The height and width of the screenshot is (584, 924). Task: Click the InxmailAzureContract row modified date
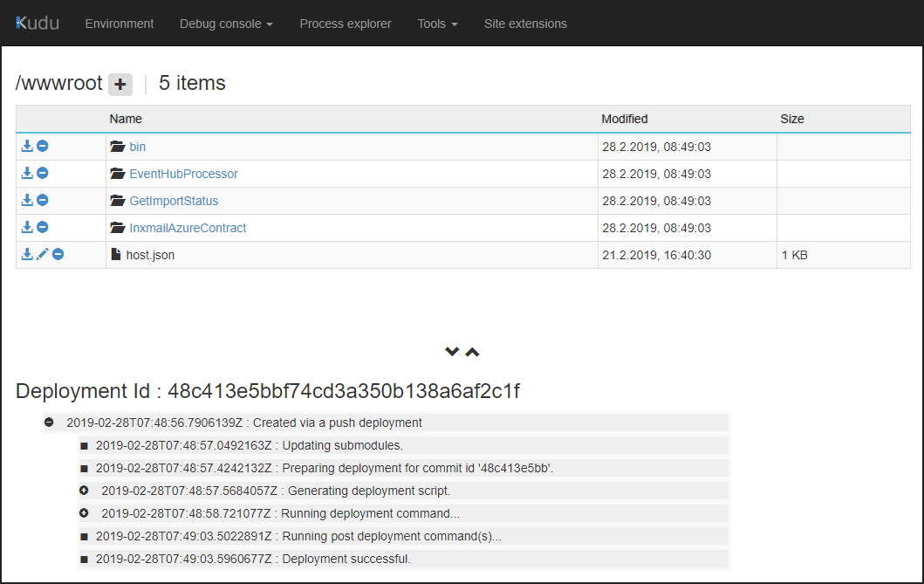656,228
